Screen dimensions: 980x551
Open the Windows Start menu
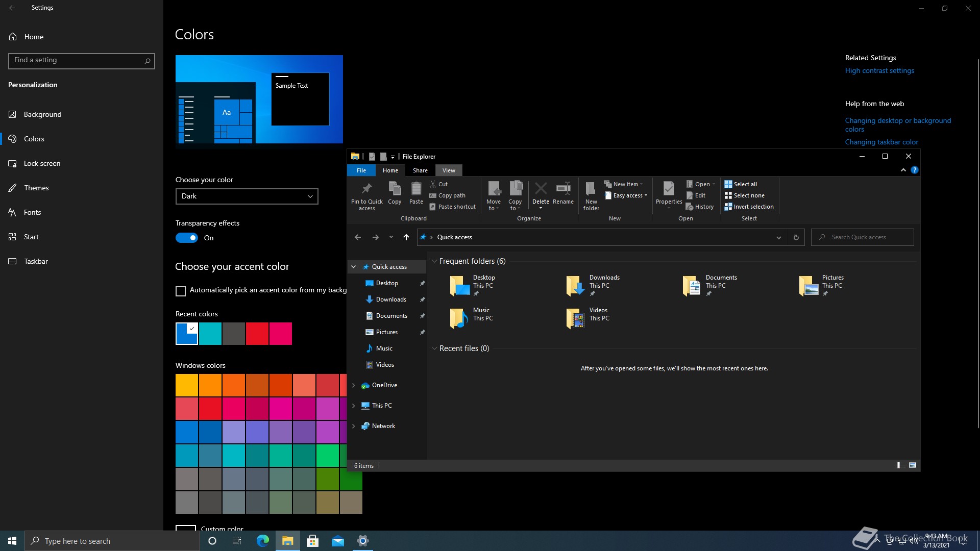point(12,541)
